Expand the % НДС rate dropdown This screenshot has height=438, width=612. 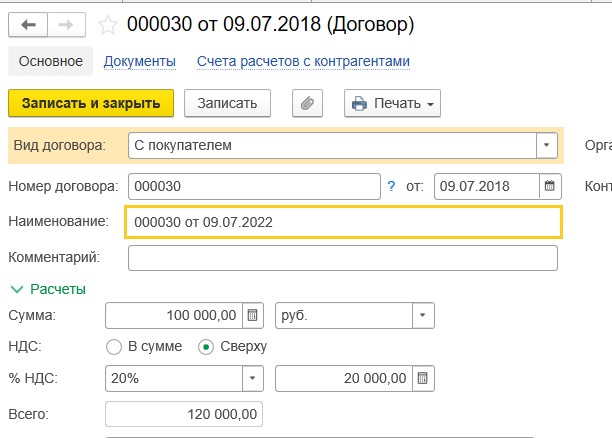253,379
